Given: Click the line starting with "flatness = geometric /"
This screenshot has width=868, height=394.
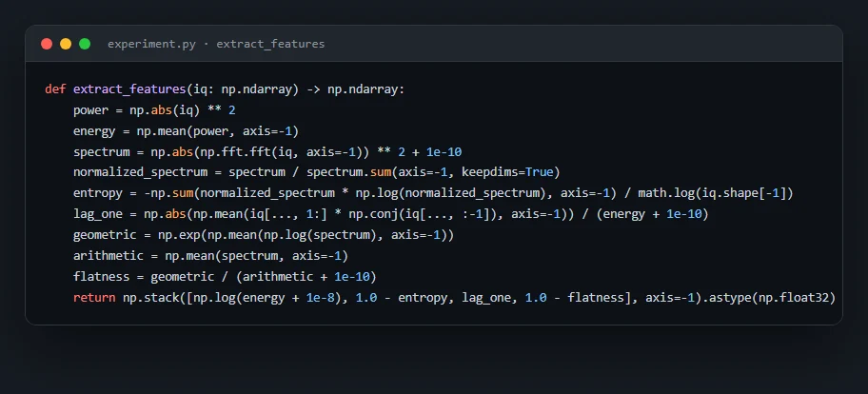Looking at the screenshot, I should point(225,277).
